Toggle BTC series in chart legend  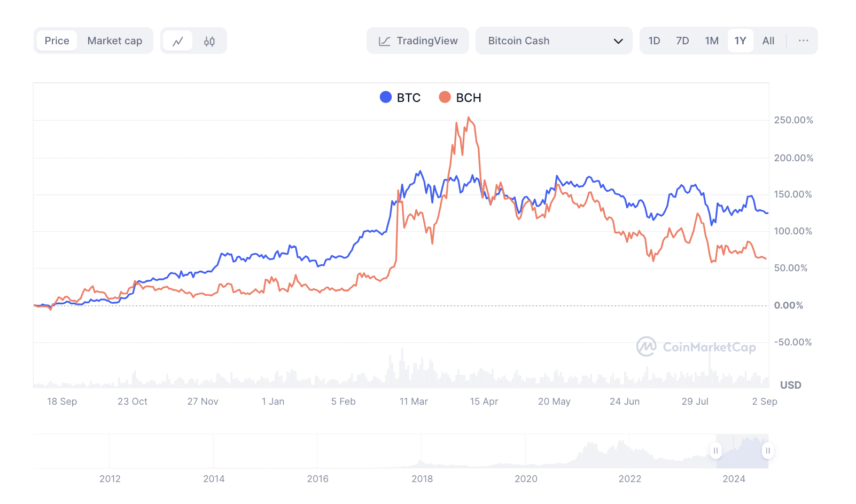400,98
